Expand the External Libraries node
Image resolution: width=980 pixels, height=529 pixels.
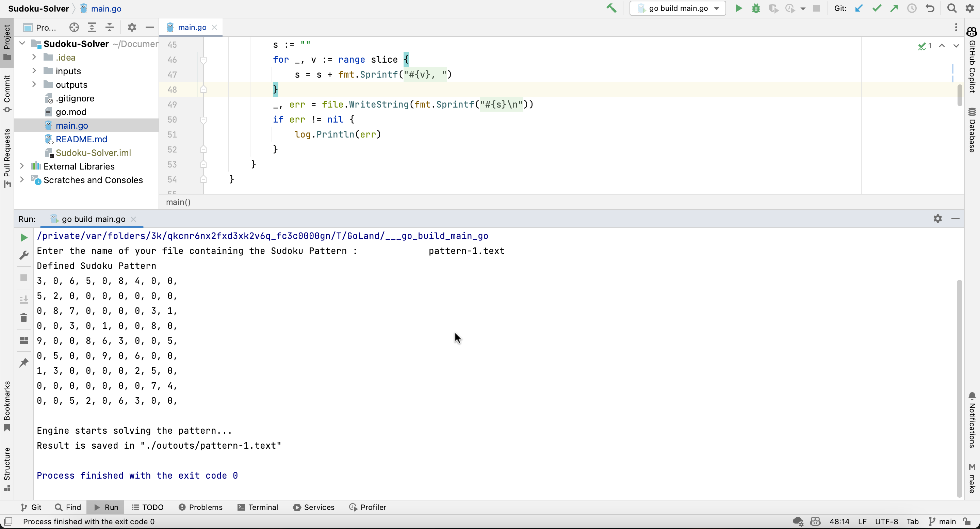[22, 166]
